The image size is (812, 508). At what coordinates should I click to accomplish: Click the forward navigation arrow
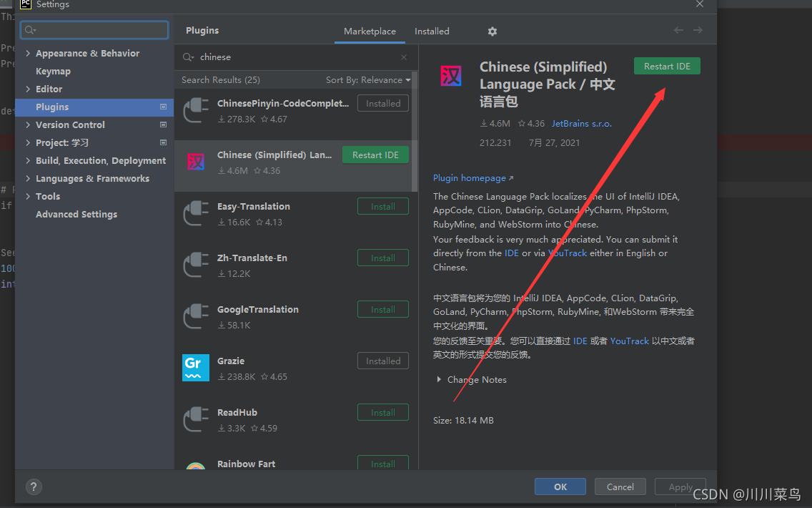pos(698,31)
